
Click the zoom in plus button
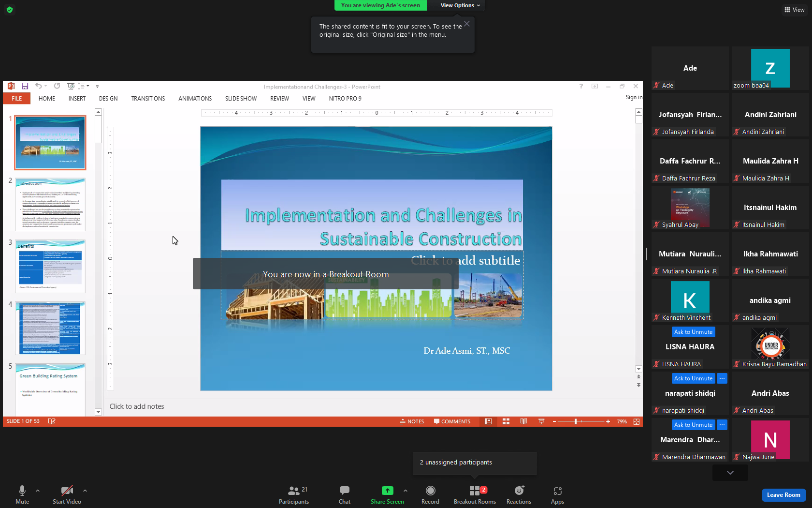[x=608, y=421]
